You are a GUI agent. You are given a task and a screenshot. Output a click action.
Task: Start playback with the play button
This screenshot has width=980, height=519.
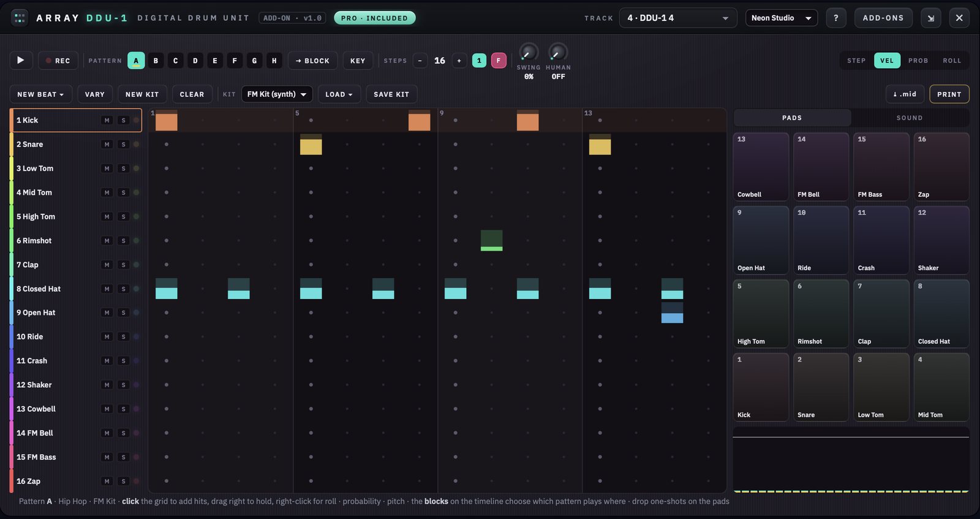pos(21,60)
